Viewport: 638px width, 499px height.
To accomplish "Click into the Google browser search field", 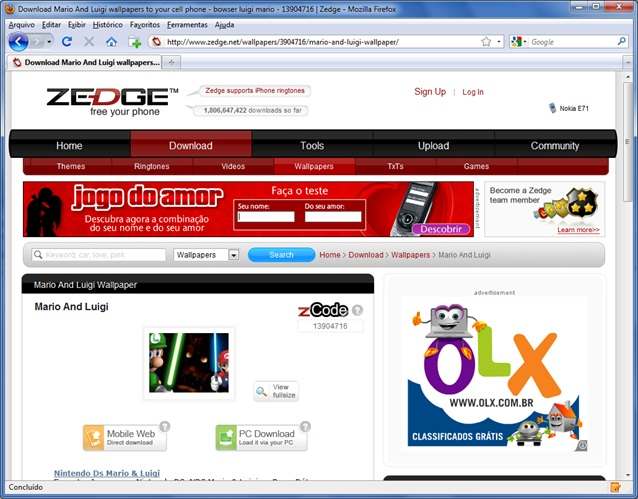I will [x=572, y=42].
